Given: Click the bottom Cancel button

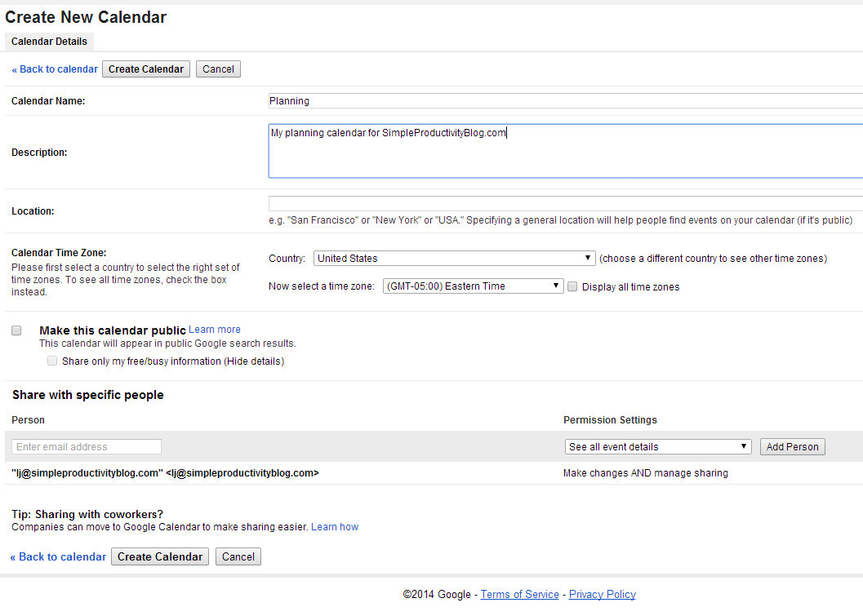Looking at the screenshot, I should (x=238, y=556).
